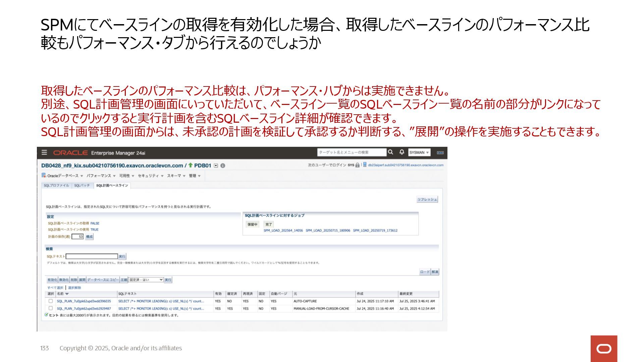Expand the パフォーマンス menu
Image resolution: width=644 pixels, height=362 pixels.
[x=101, y=176]
